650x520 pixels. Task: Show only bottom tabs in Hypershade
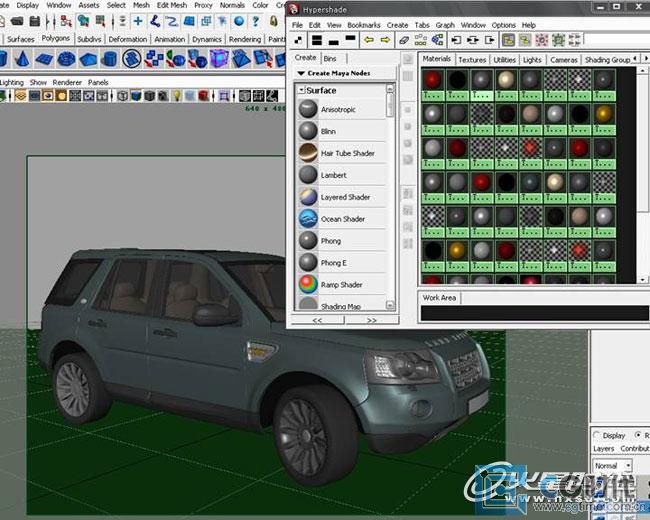click(x=334, y=41)
